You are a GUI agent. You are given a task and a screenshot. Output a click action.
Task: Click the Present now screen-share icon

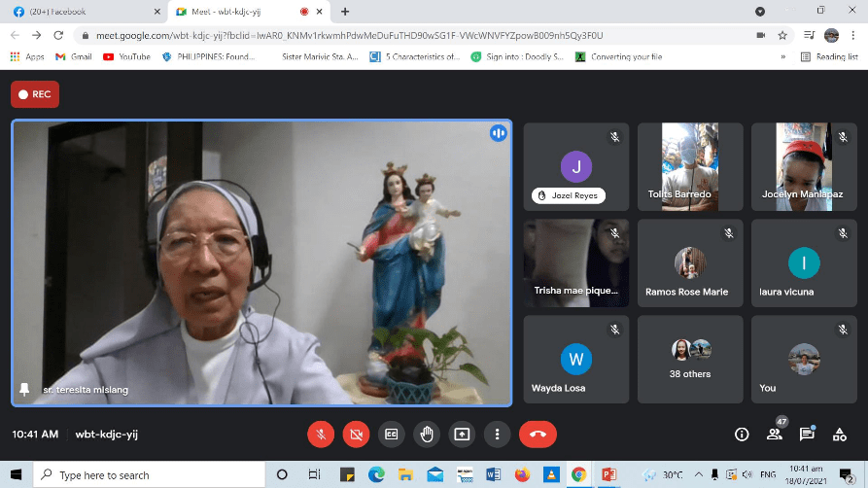(x=462, y=435)
